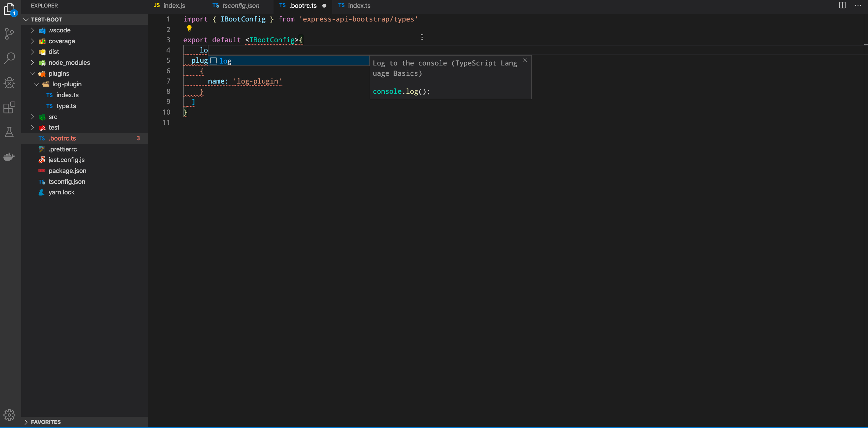Click the yarn.lock file icon
The height and width of the screenshot is (428, 868).
click(42, 192)
